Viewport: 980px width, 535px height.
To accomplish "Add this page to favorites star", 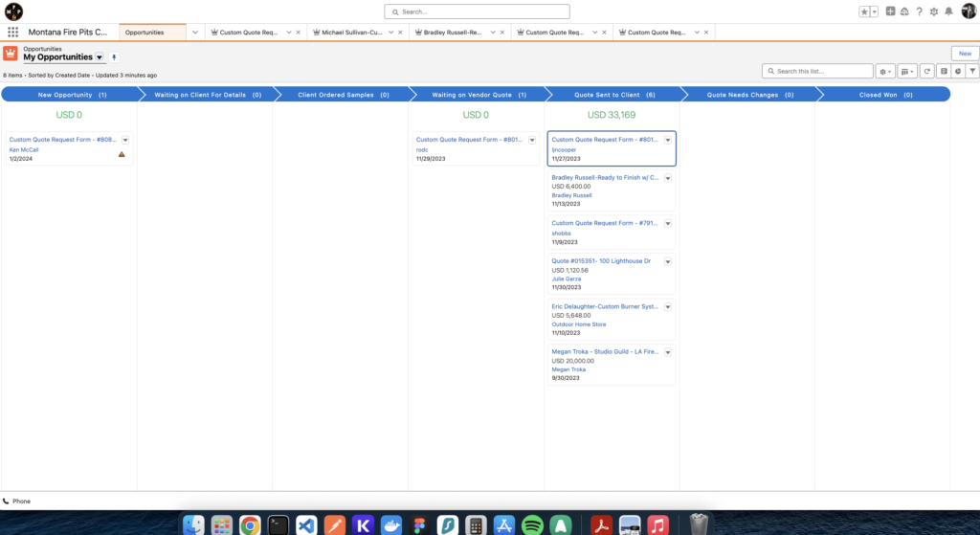I will point(864,11).
